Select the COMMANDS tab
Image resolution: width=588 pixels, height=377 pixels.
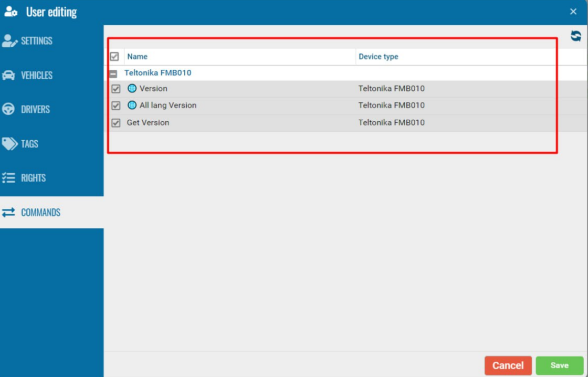52,212
